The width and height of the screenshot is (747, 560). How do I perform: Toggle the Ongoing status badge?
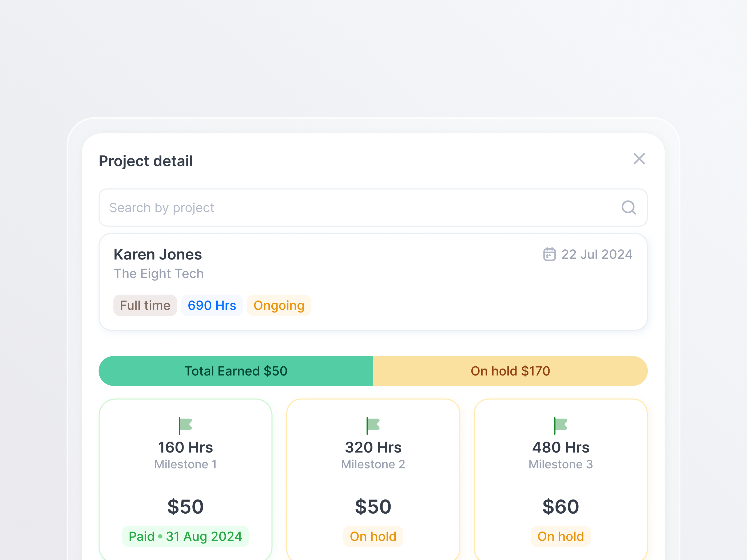[x=279, y=305]
